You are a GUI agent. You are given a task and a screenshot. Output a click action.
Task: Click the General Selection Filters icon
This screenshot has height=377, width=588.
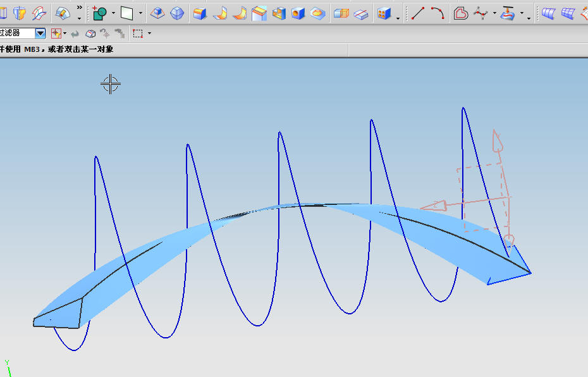56,34
